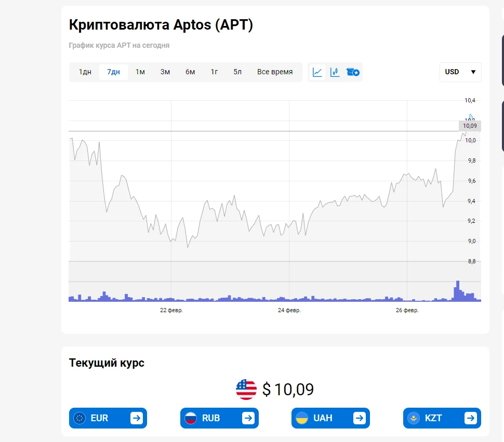
Task: Click the dropdown arrow next to USD
Action: (x=473, y=72)
